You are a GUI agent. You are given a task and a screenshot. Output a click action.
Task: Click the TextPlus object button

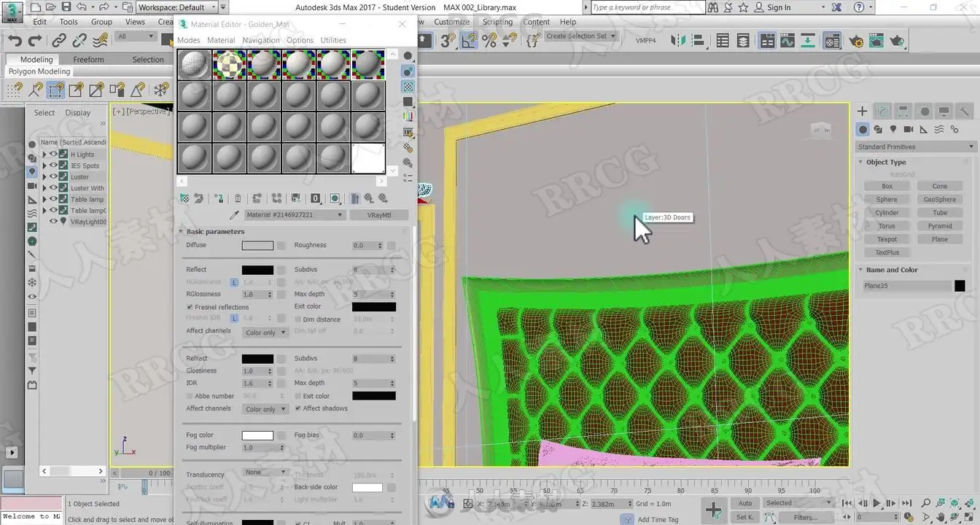887,252
